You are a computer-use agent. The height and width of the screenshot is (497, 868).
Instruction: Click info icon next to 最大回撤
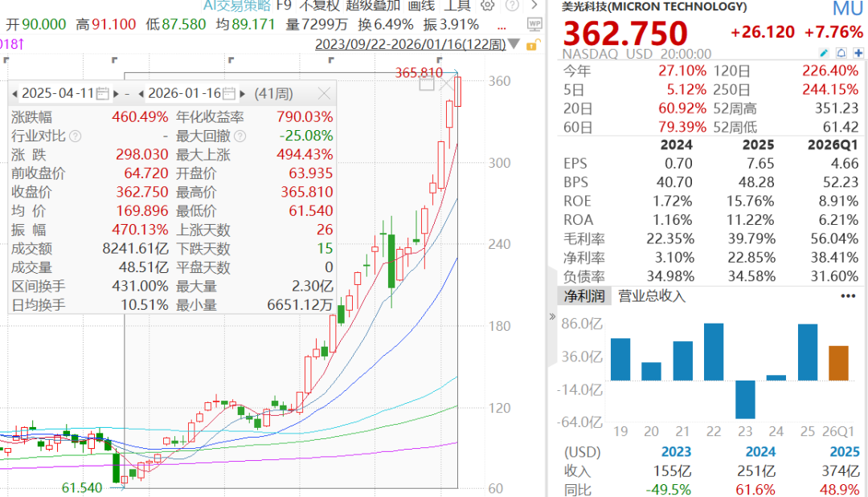[240, 136]
